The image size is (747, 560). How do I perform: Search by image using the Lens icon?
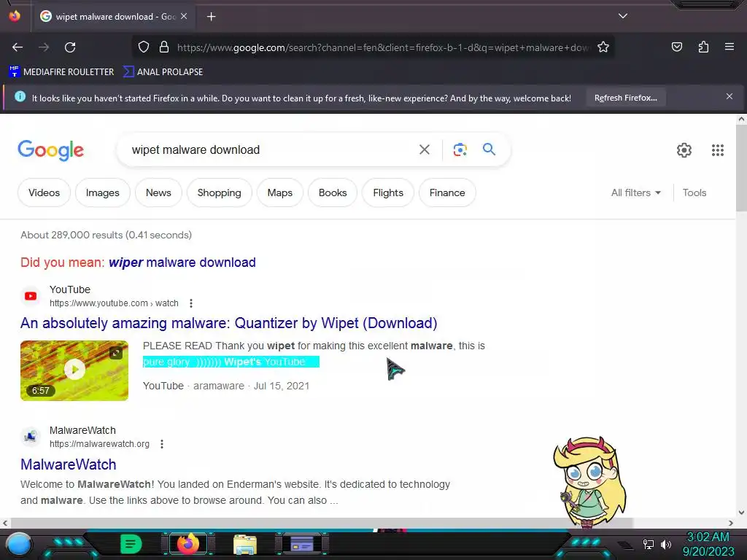[460, 149]
